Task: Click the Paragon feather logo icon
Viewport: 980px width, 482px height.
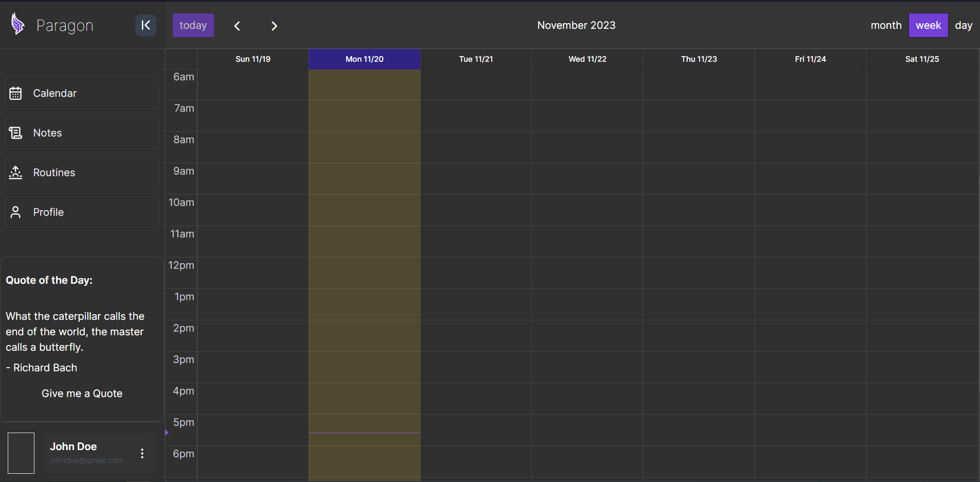Action: pyautogui.click(x=18, y=24)
